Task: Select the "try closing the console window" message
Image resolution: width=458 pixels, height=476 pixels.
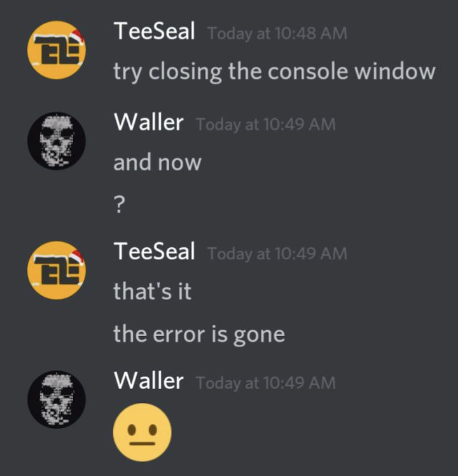Action: pyautogui.click(x=274, y=72)
